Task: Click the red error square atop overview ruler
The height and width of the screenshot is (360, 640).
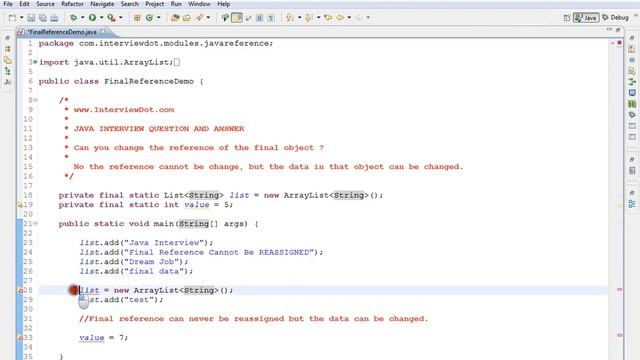Action: click(620, 42)
